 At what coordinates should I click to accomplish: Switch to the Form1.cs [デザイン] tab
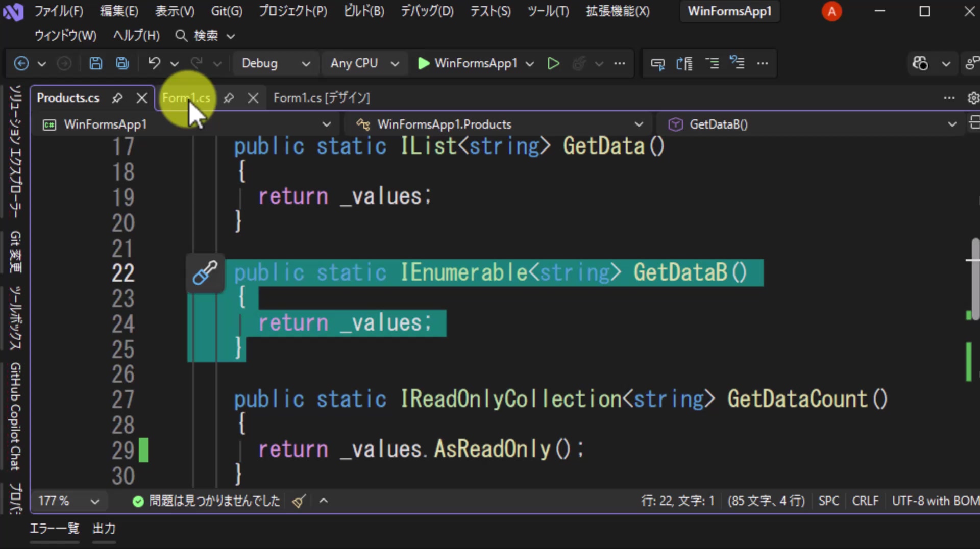click(x=322, y=98)
